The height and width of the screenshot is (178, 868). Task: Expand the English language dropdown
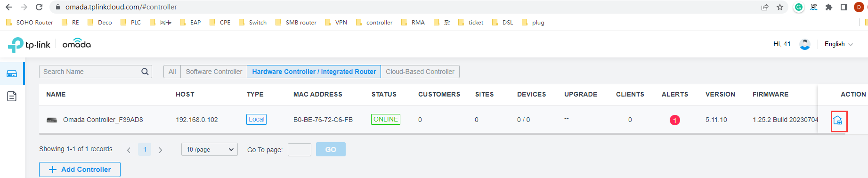click(839, 44)
